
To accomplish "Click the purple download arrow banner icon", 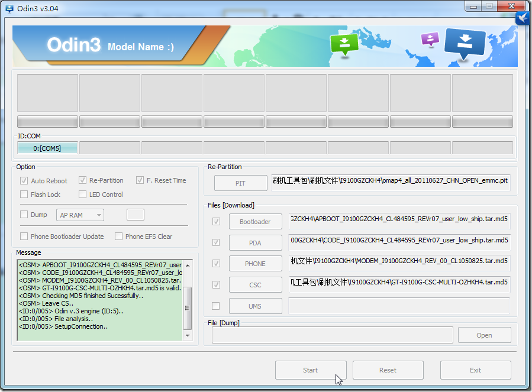I will pos(430,39).
